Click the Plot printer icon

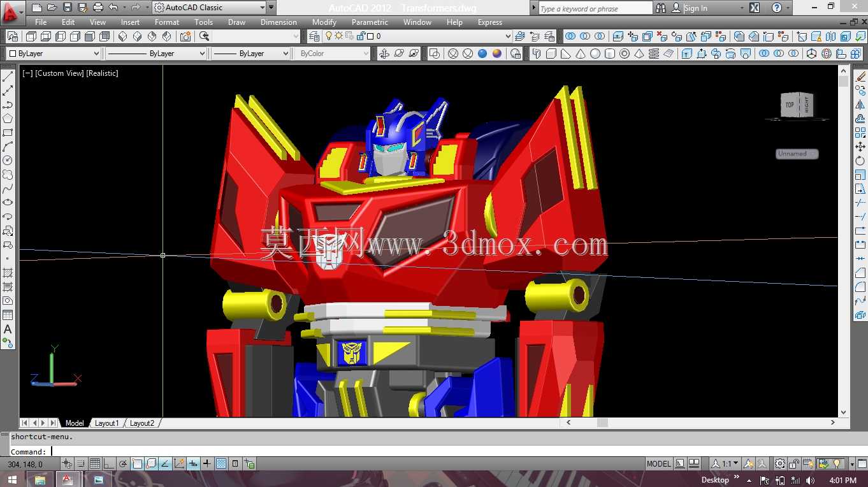point(98,8)
